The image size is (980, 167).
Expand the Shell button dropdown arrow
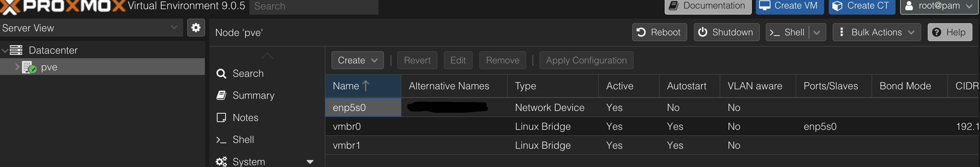coord(817,32)
